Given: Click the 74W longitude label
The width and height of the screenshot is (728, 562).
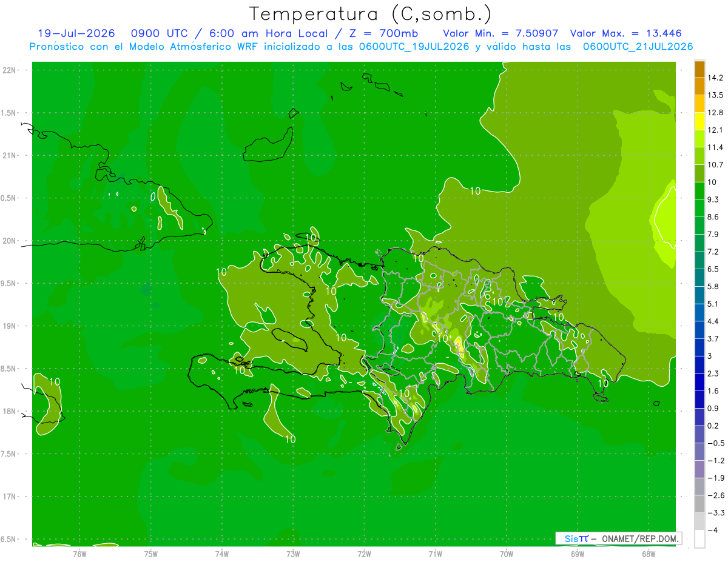Looking at the screenshot, I should (221, 554).
